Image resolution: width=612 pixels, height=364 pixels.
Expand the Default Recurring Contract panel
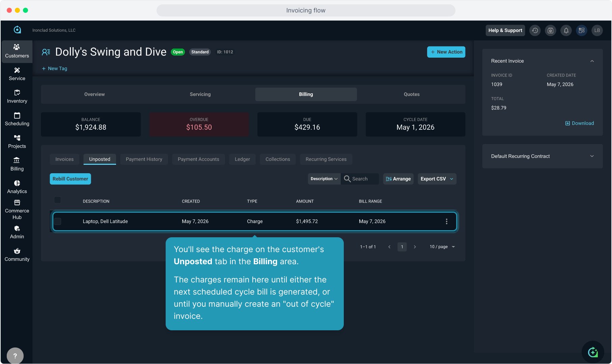[x=592, y=156]
